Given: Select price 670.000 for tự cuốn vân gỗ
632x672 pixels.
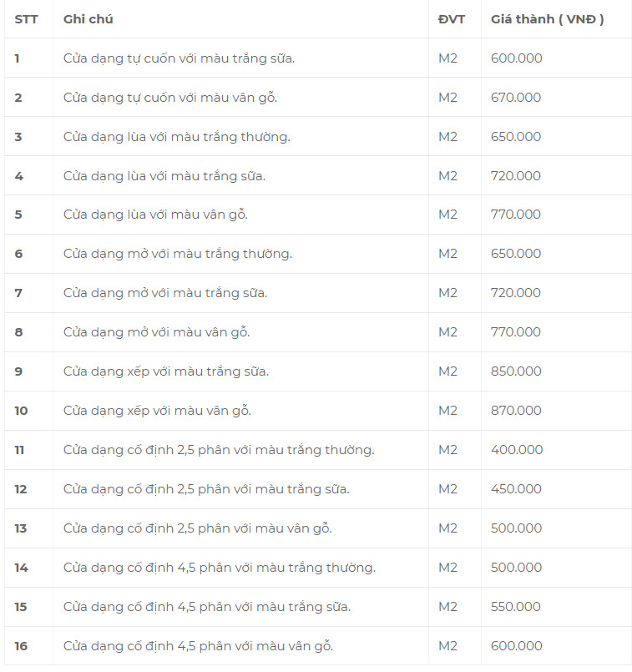Looking at the screenshot, I should [516, 98].
